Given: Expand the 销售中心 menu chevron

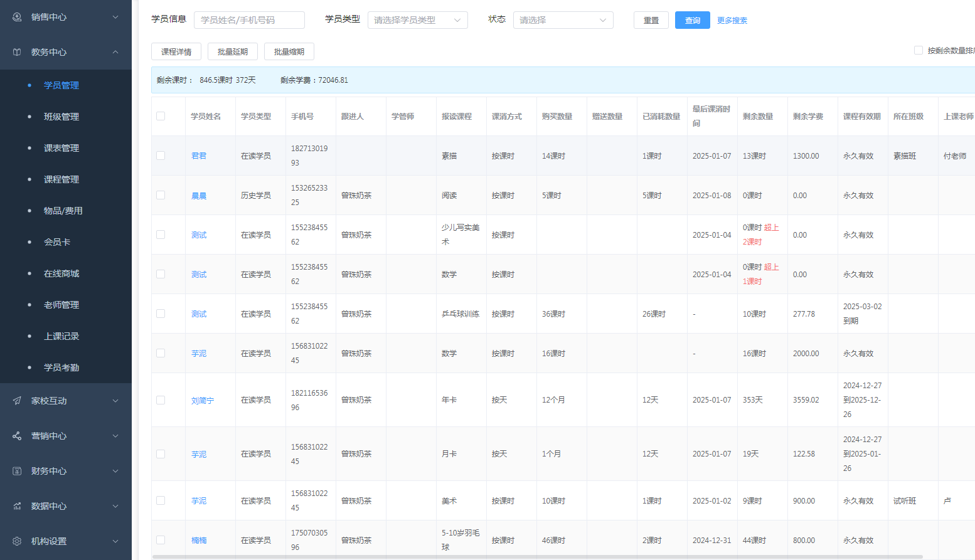Looking at the screenshot, I should pos(115,17).
